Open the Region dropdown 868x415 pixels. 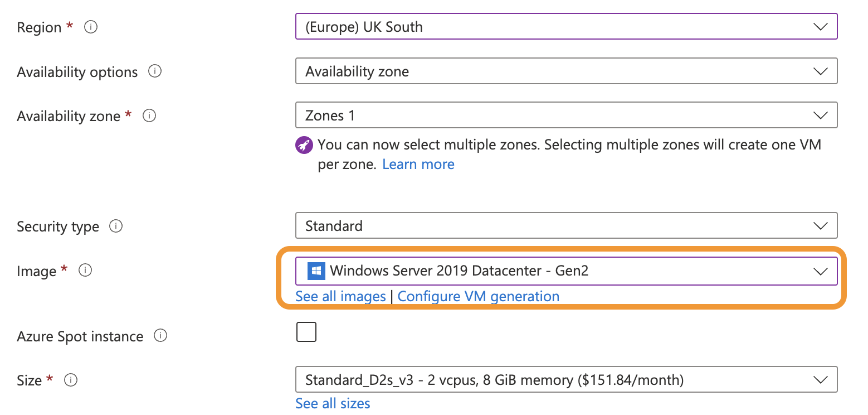tap(566, 27)
